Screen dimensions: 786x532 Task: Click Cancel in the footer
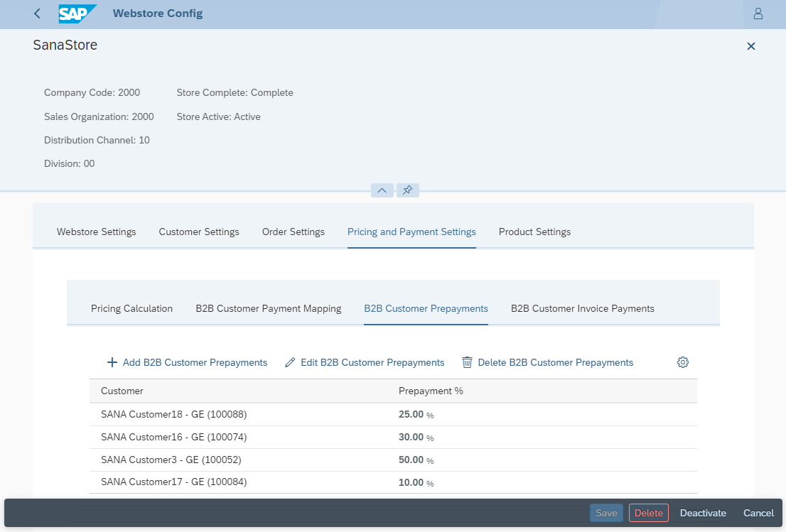coord(758,513)
